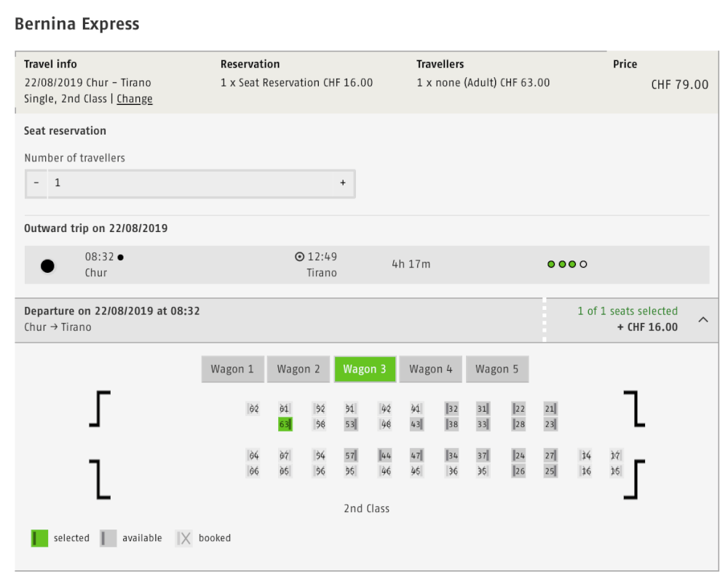Click the arrival target icon beside 12:49

pyautogui.click(x=300, y=257)
